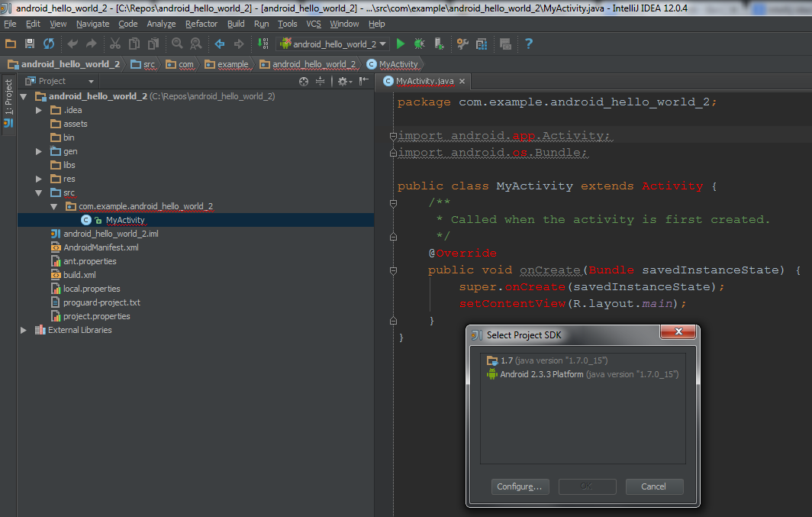This screenshot has height=517, width=812.
Task: Open the VCS menu
Action: coord(314,24)
